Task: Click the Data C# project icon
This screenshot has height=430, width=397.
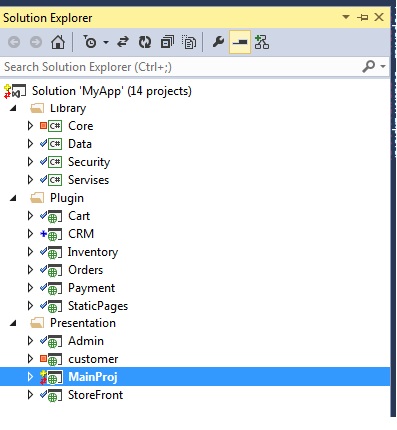Action: coord(55,144)
